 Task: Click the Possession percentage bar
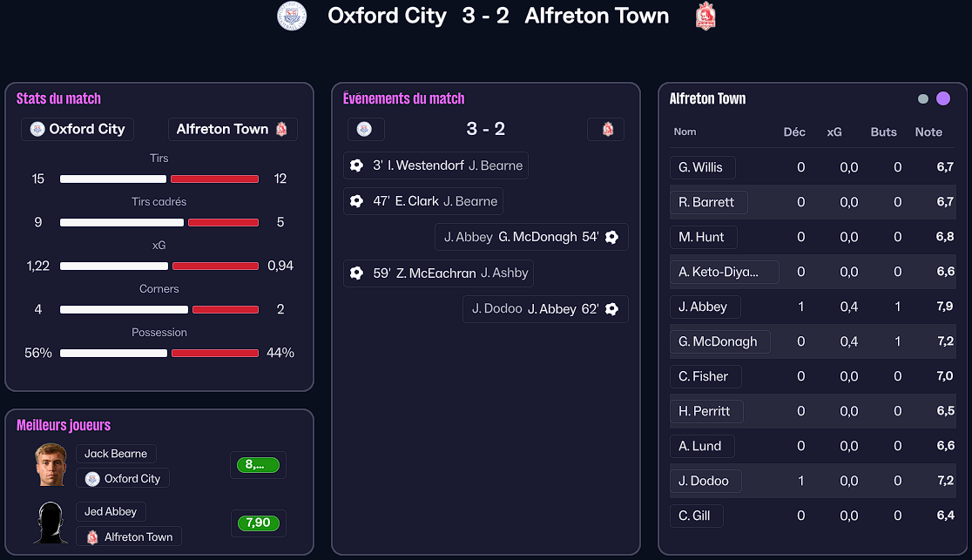pyautogui.click(x=159, y=353)
